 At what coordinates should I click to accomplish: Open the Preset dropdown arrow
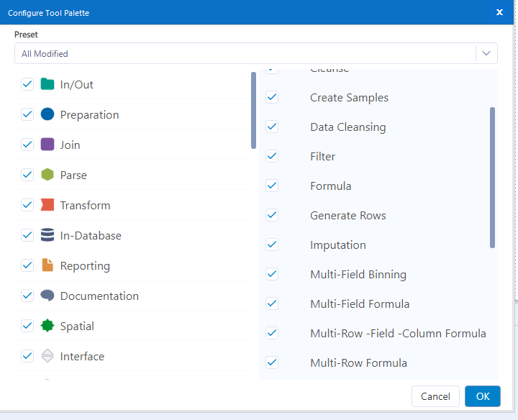pyautogui.click(x=487, y=53)
